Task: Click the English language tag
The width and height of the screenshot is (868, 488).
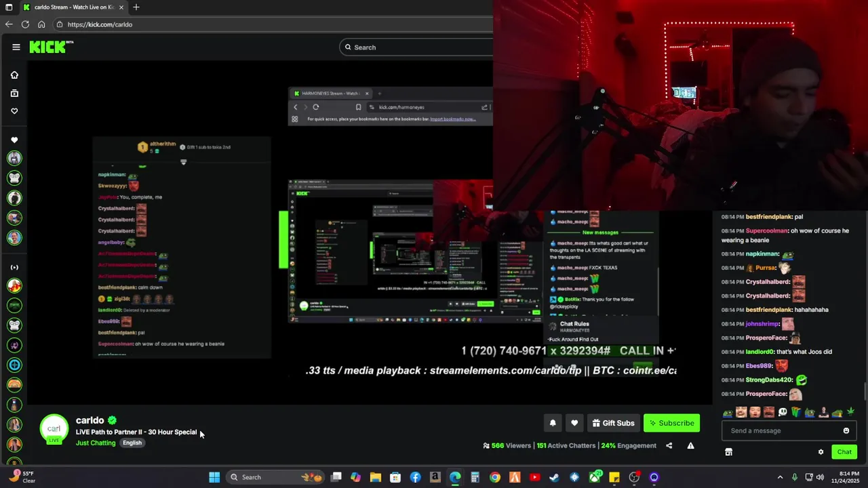Action: pos(132,443)
